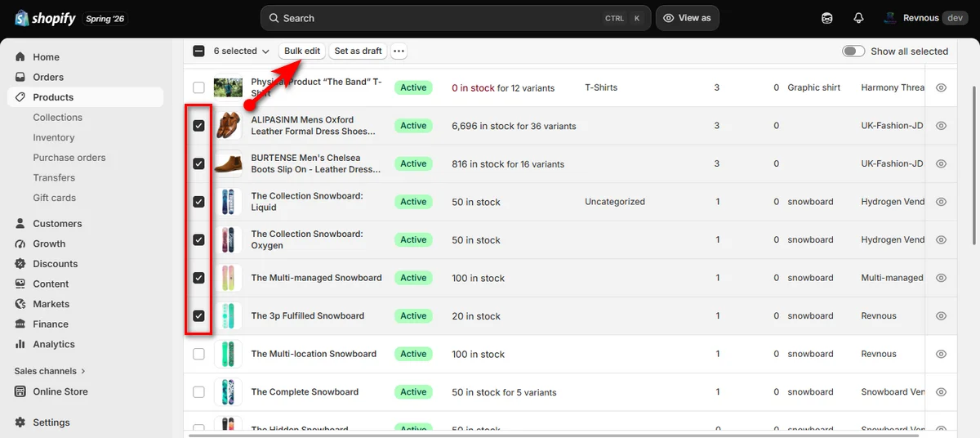Click the Markets globe icon
Image resolution: width=980 pixels, height=438 pixels.
click(20, 304)
